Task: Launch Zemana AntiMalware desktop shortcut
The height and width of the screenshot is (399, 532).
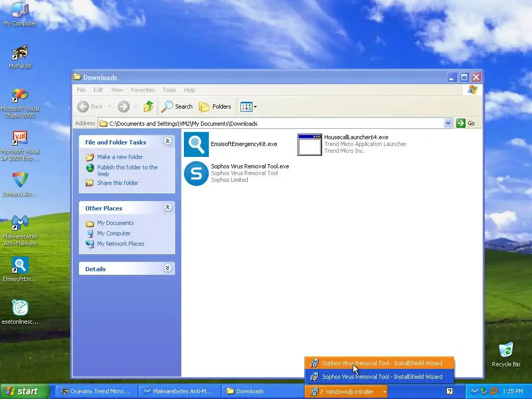Action: tap(20, 184)
